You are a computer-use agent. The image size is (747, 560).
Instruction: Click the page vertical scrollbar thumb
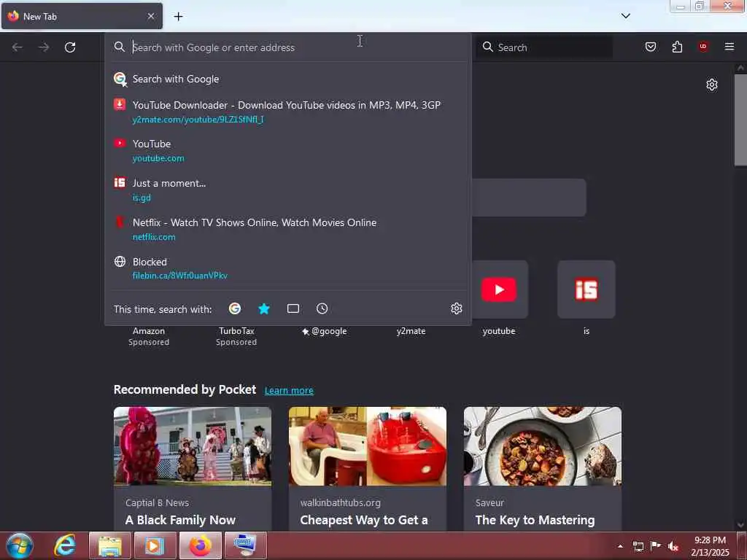[x=740, y=120]
